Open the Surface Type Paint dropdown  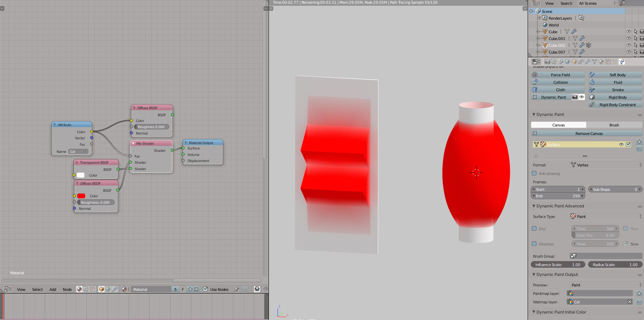tap(606, 216)
